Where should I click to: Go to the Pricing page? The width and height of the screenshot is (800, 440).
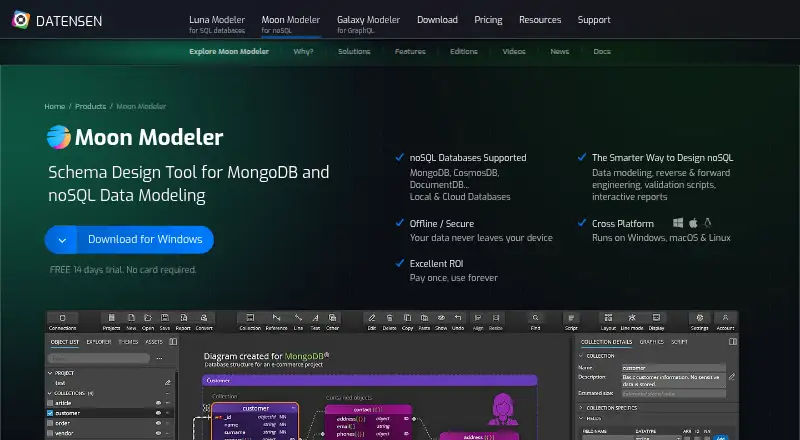[x=488, y=20]
